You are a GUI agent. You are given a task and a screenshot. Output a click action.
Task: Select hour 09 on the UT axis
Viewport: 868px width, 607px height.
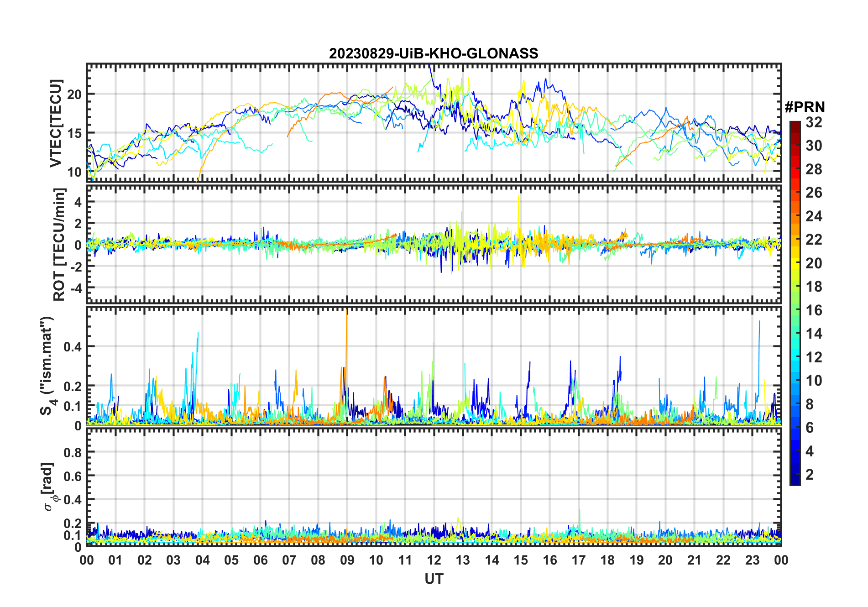click(x=347, y=560)
